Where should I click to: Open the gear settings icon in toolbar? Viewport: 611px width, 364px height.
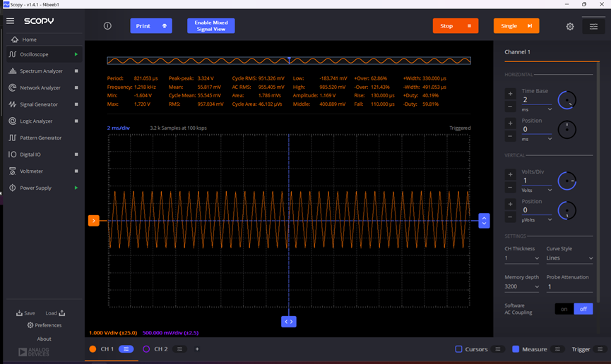[570, 27]
